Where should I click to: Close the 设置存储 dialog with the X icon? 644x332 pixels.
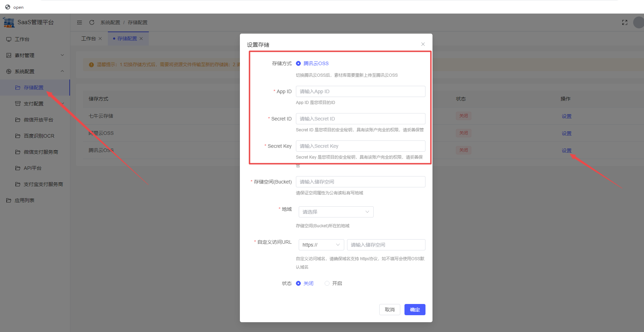(423, 44)
